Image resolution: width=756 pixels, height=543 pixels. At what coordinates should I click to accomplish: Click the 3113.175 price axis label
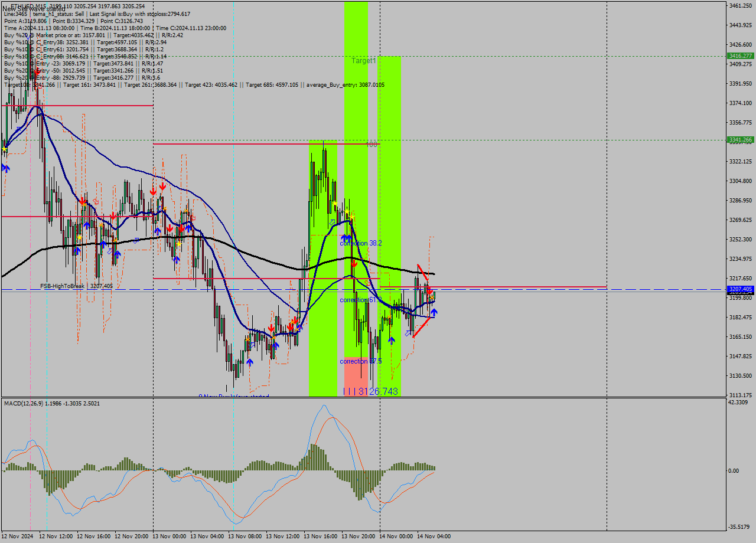[x=740, y=395]
